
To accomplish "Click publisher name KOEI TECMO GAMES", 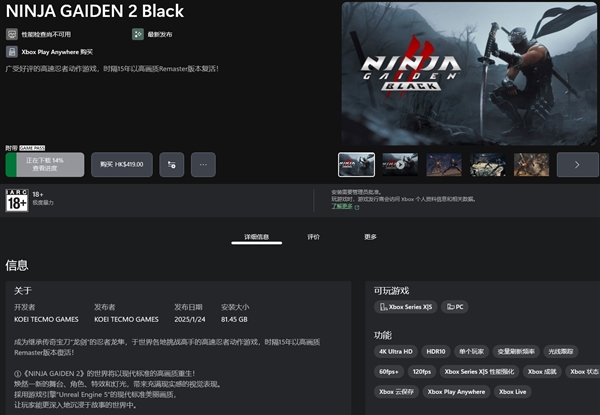I will (126, 319).
